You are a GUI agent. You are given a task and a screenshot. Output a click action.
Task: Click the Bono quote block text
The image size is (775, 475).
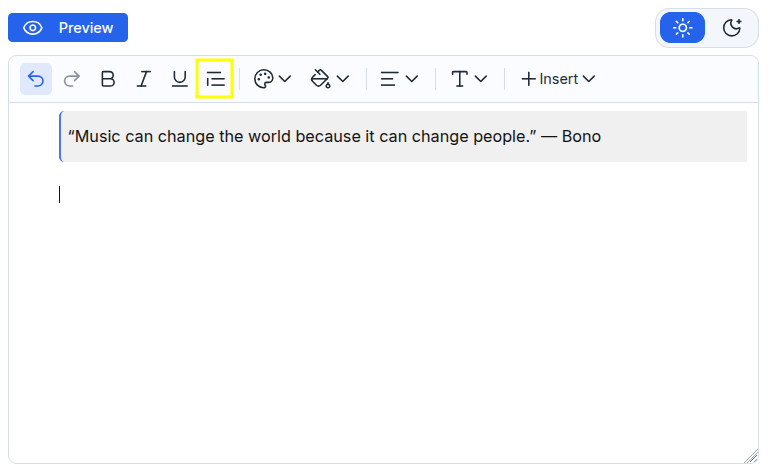pos(335,136)
